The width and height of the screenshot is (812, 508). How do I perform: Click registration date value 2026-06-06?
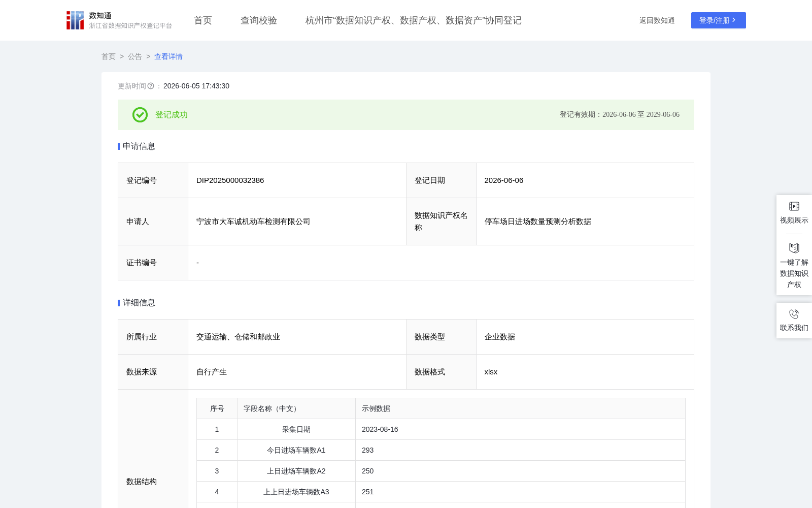(x=504, y=180)
